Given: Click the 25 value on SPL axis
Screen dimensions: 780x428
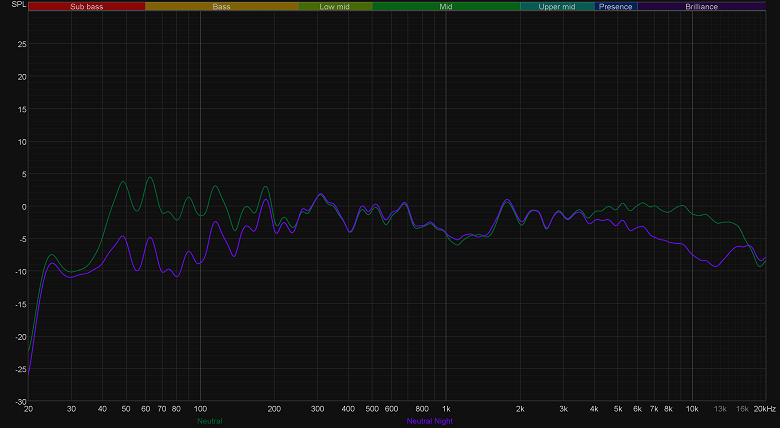Looking at the screenshot, I should tap(22, 44).
